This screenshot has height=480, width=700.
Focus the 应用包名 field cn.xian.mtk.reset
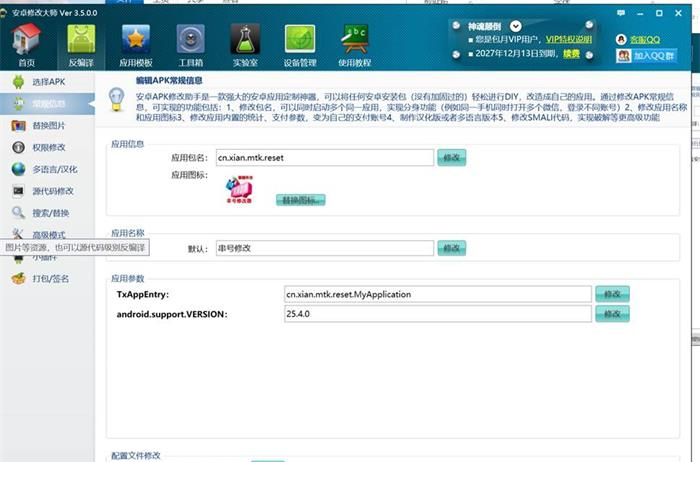click(x=325, y=158)
